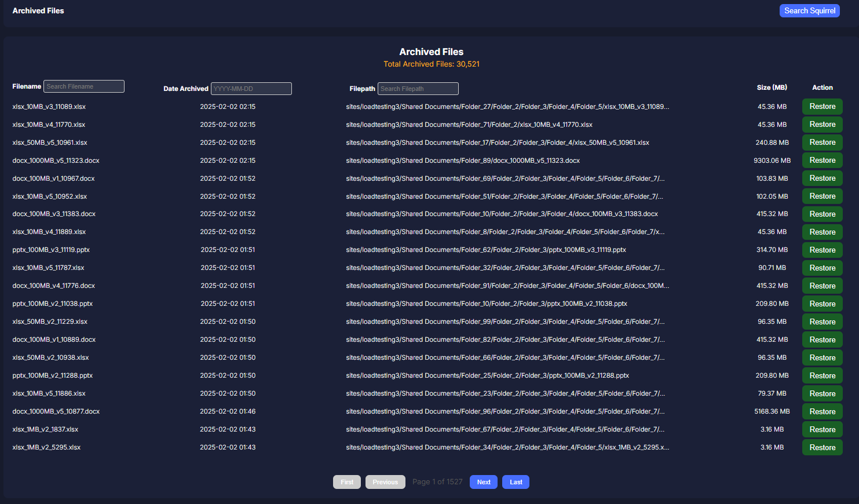Select the Search Filepath input box
The height and width of the screenshot is (504, 859).
[418, 89]
